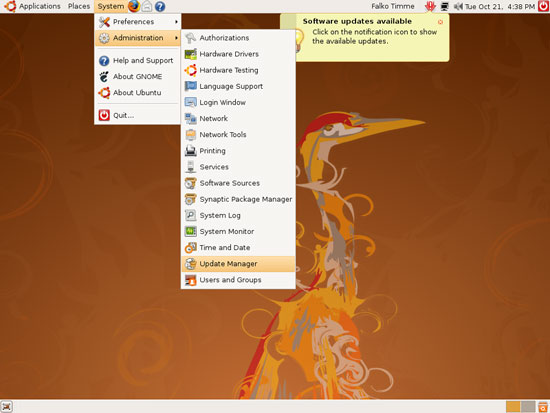Click the GNOME foot icon

104,76
